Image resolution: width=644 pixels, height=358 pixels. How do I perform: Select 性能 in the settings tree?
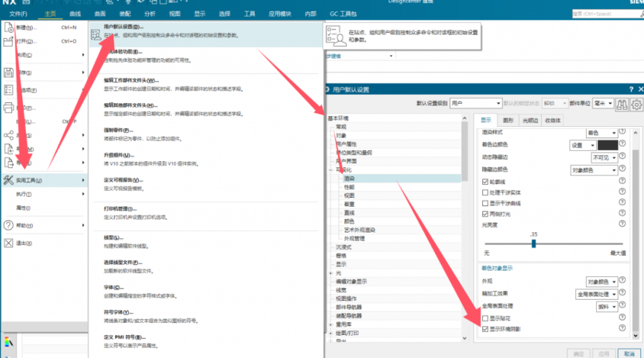349,187
